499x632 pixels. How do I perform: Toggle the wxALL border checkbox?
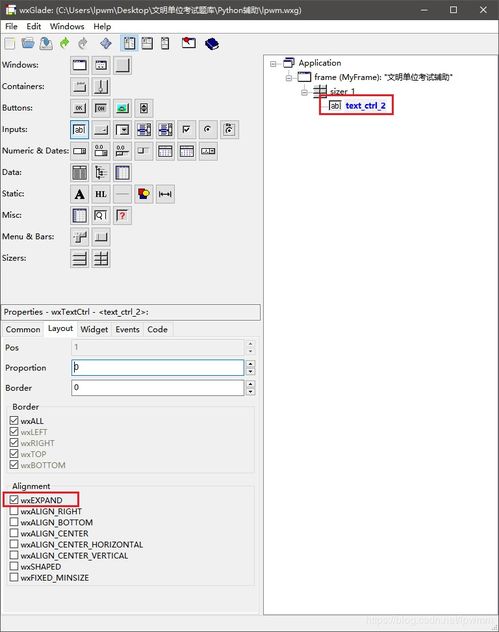(14, 420)
